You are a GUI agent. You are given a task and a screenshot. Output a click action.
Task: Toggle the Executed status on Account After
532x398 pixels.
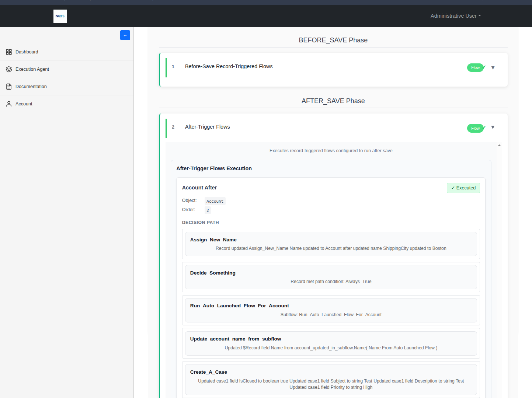[463, 188]
